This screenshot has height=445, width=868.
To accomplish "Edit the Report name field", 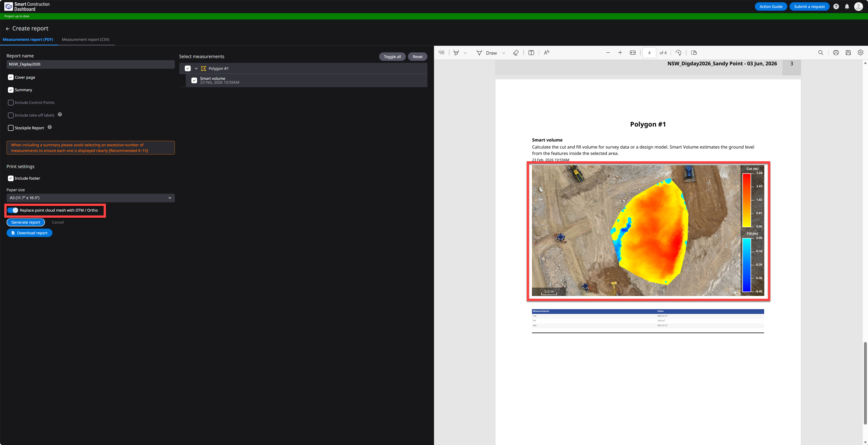I will pyautogui.click(x=91, y=64).
